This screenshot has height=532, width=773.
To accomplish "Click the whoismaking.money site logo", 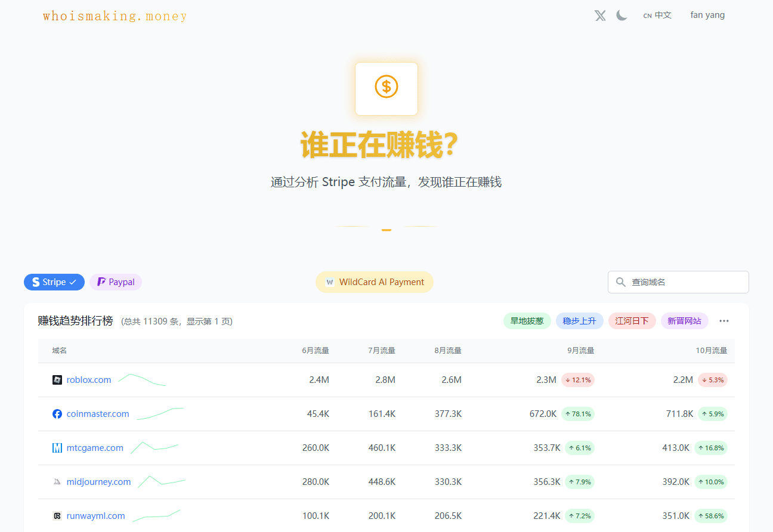I will [115, 16].
